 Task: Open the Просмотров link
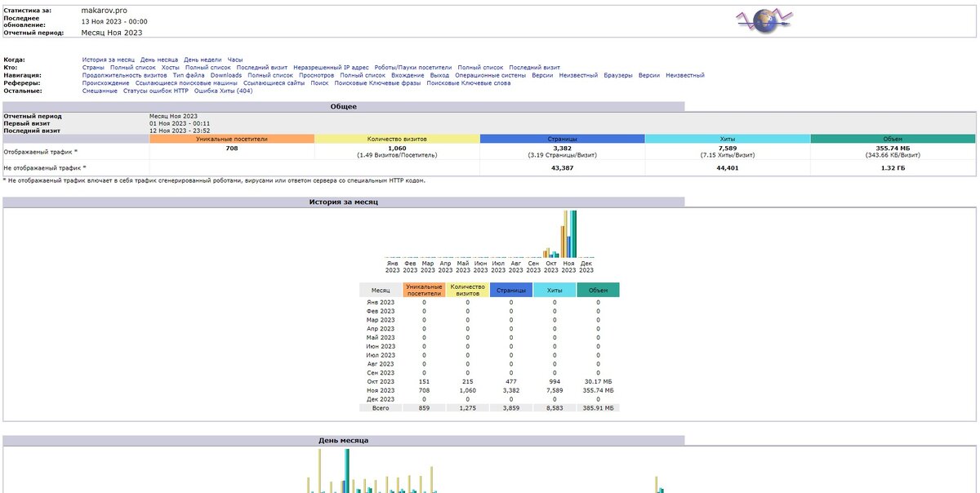coord(317,75)
